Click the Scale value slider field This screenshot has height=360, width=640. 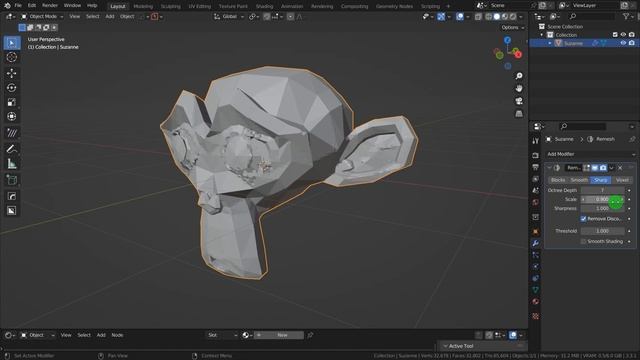602,199
